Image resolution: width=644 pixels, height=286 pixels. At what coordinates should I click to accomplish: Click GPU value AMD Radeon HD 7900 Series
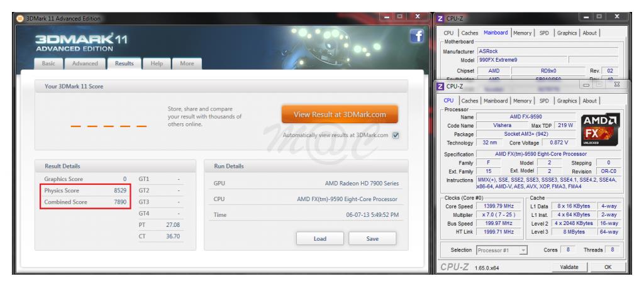[362, 184]
